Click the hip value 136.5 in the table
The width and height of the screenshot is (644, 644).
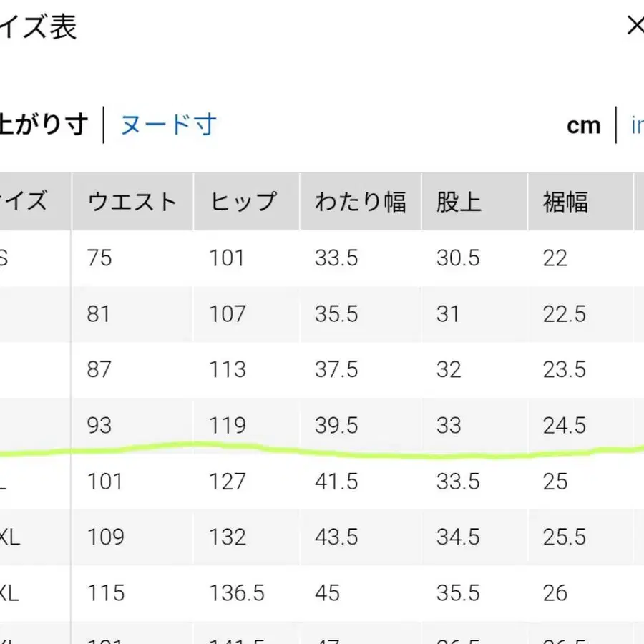tap(235, 592)
